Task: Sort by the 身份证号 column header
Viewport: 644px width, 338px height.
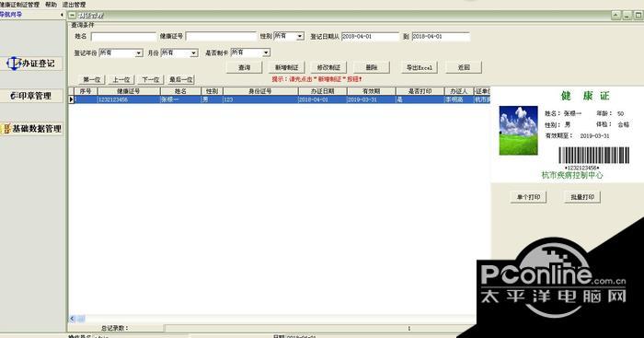Action: 260,91
